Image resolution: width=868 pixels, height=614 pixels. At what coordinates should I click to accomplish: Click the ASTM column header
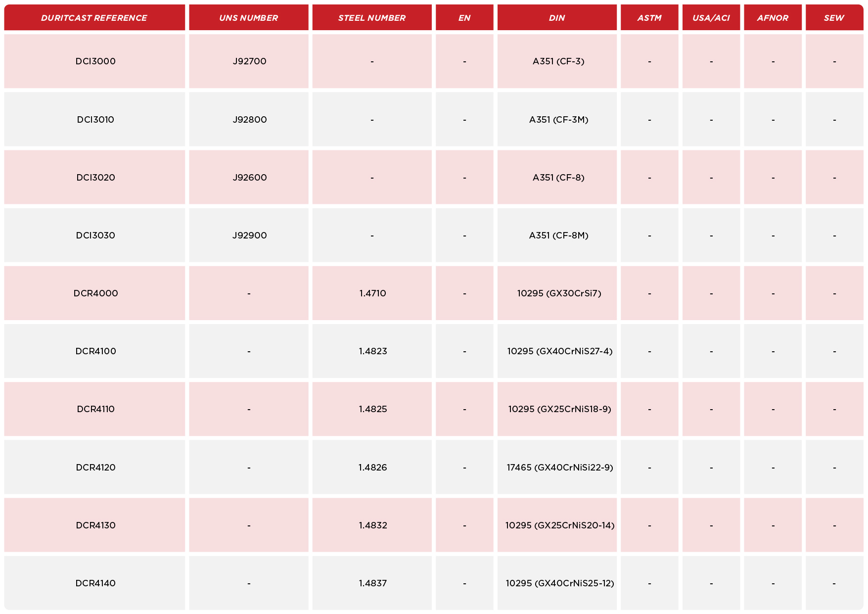[x=649, y=18]
